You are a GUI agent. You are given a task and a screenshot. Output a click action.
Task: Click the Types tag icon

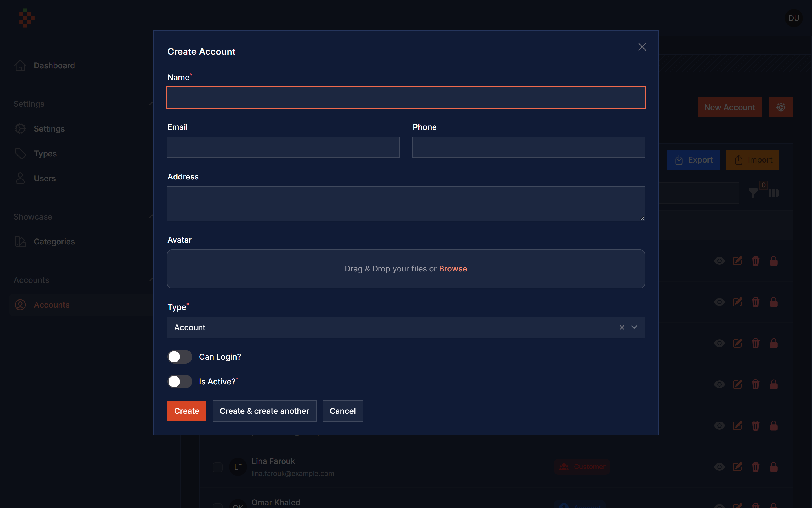[20, 154]
